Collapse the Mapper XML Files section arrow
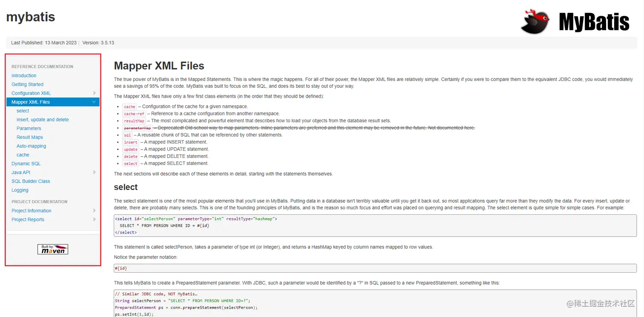 (94, 102)
